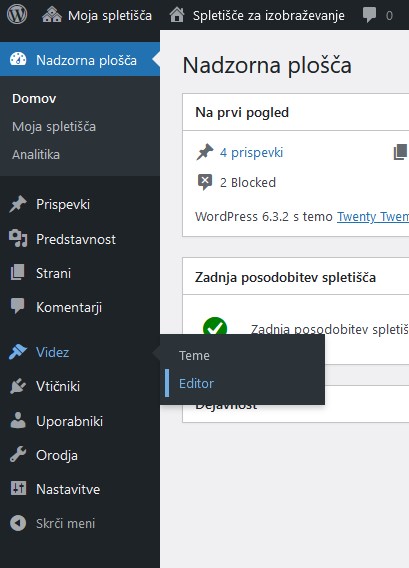
Task: Choose Teme from the Videz submenu
Action: pos(194,355)
